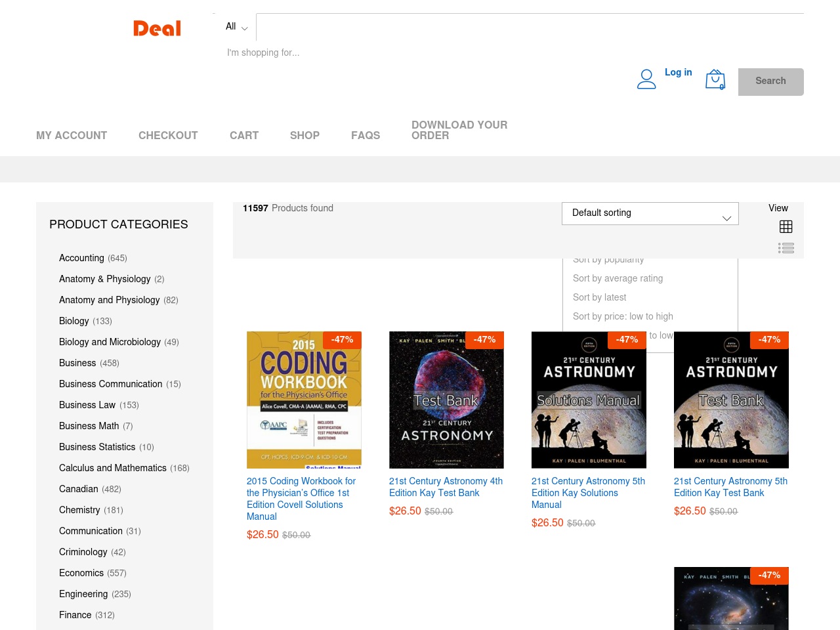Viewport: 840px width, 630px height.
Task: Follow the Log in link
Action: tap(678, 72)
